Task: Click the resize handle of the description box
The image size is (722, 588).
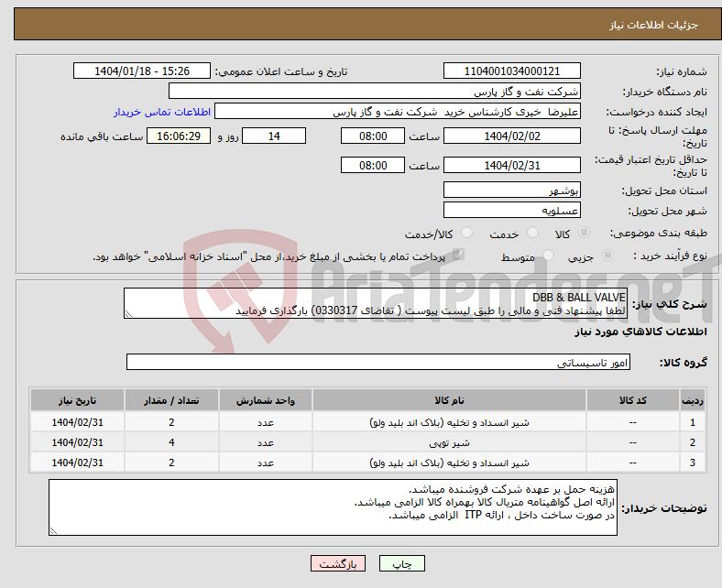Action: click(x=128, y=314)
